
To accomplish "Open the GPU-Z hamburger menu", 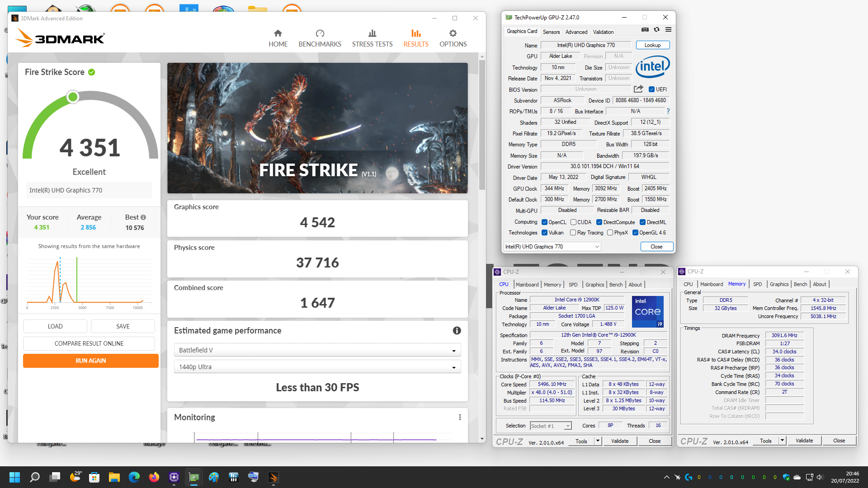I will click(668, 30).
